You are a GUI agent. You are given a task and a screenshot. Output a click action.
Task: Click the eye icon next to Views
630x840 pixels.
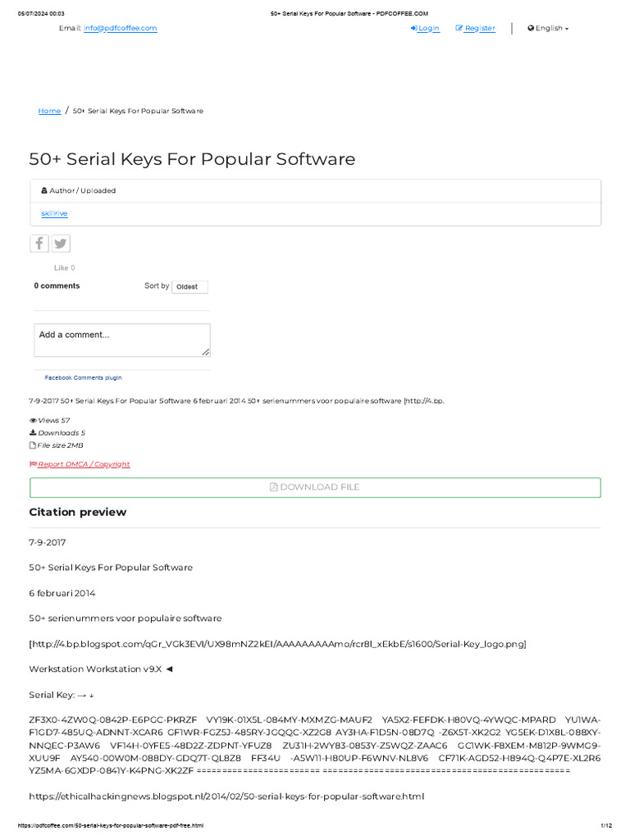click(x=33, y=420)
